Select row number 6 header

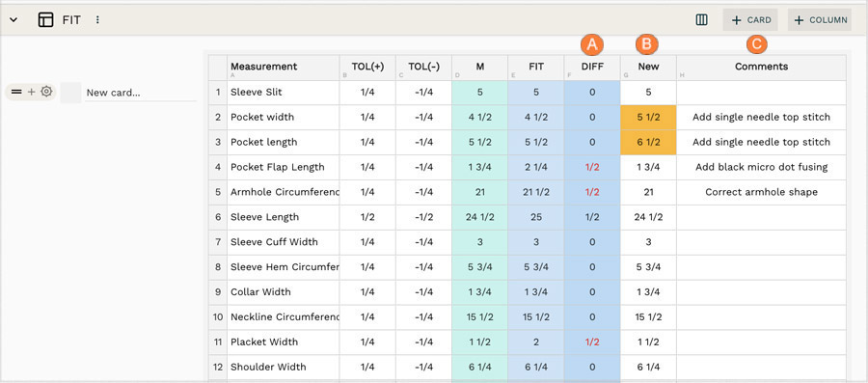218,217
